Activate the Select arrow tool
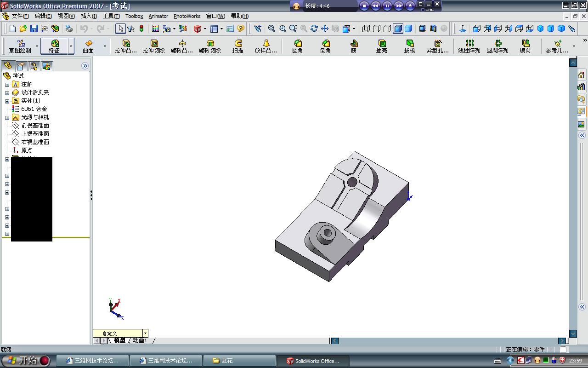The width and height of the screenshot is (588, 368). point(120,29)
